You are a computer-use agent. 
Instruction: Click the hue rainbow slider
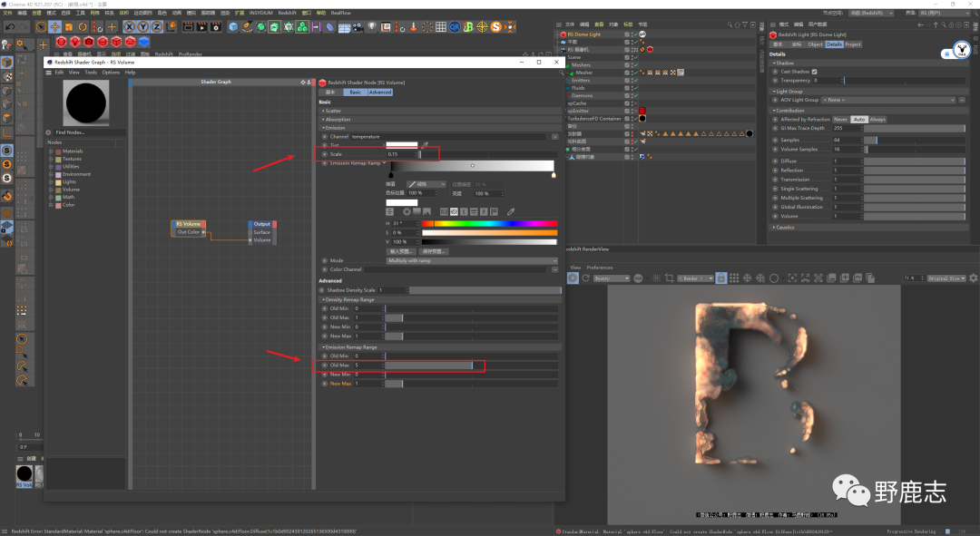point(489,223)
